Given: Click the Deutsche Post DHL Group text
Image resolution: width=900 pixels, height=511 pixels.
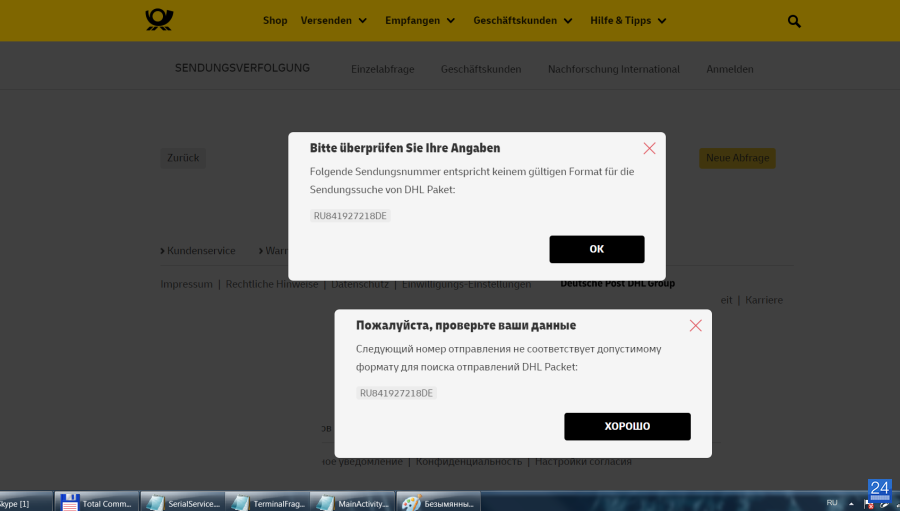Looking at the screenshot, I should [618, 284].
